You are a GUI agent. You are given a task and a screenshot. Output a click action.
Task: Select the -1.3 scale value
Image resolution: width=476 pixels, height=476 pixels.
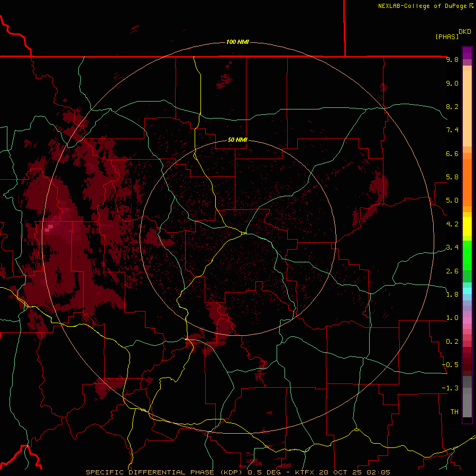click(451, 388)
